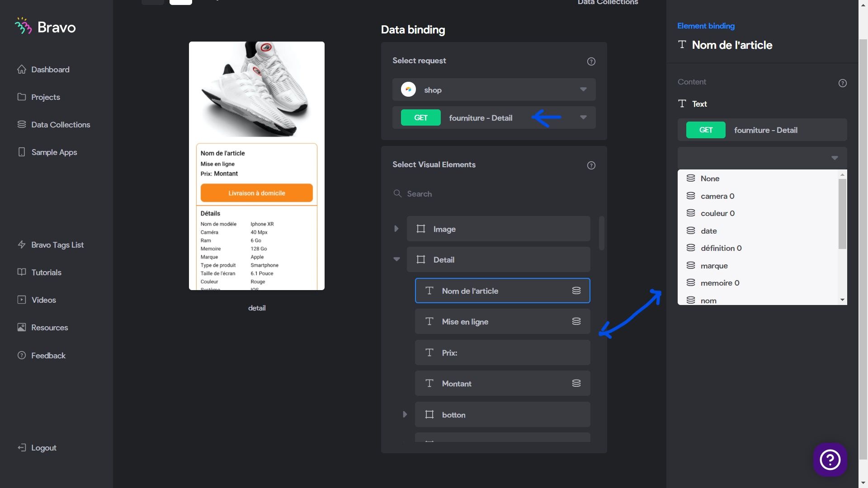The height and width of the screenshot is (488, 868).
Task: Choose définition 0 in the field list
Action: point(758,248)
